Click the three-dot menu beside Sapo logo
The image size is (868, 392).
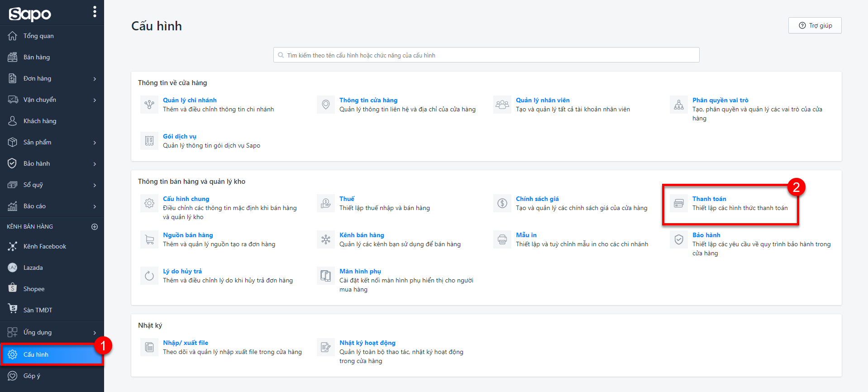click(95, 12)
